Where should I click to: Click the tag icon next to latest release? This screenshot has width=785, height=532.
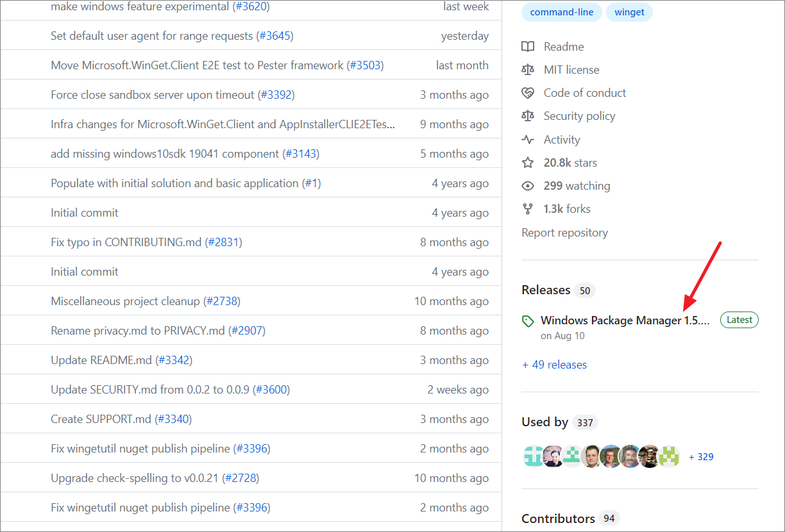(528, 321)
